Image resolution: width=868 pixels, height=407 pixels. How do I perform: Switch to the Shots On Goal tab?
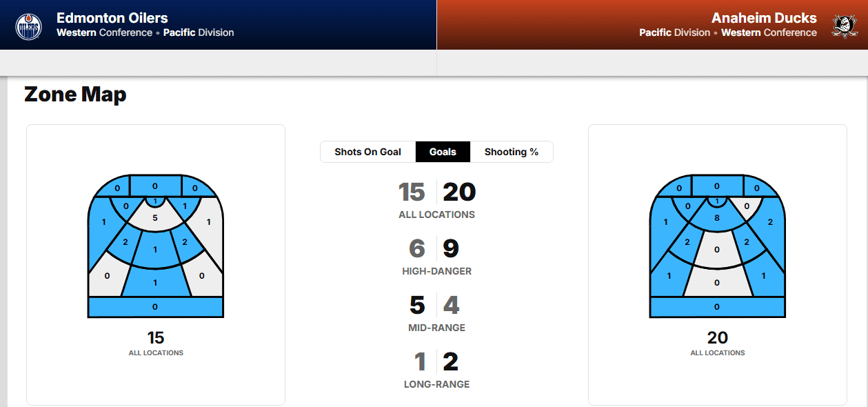tap(367, 152)
